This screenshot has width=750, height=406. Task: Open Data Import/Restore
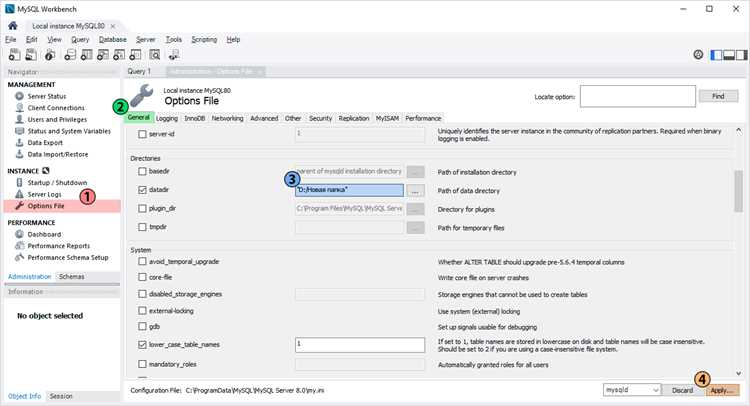click(57, 154)
